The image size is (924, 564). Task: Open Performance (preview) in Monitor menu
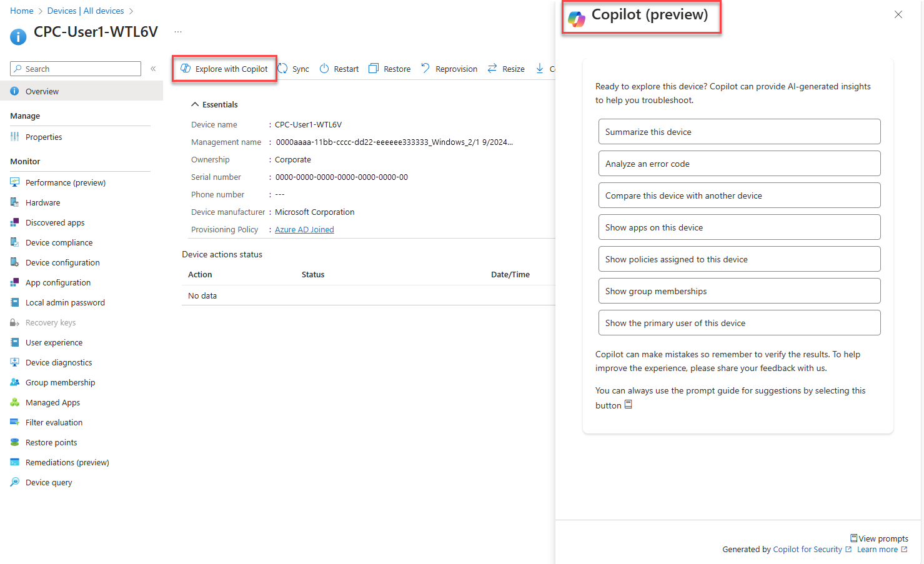[65, 182]
